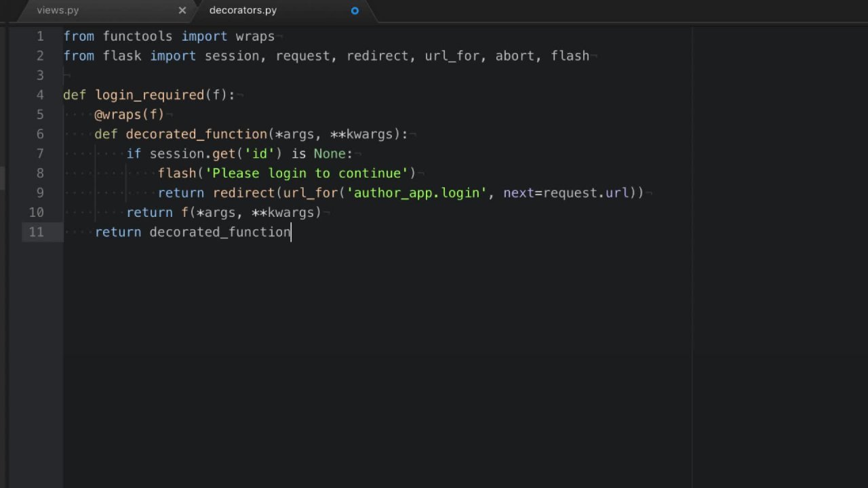
Task: Switch to the views.py tab
Action: 58,10
